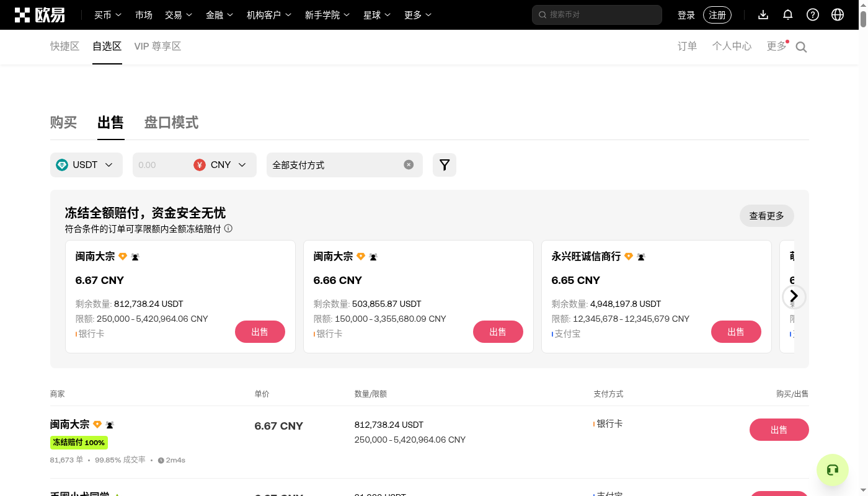Viewport: 868px width, 496px height.
Task: Clear the 全部支付方式 selection with the x icon
Action: point(409,165)
